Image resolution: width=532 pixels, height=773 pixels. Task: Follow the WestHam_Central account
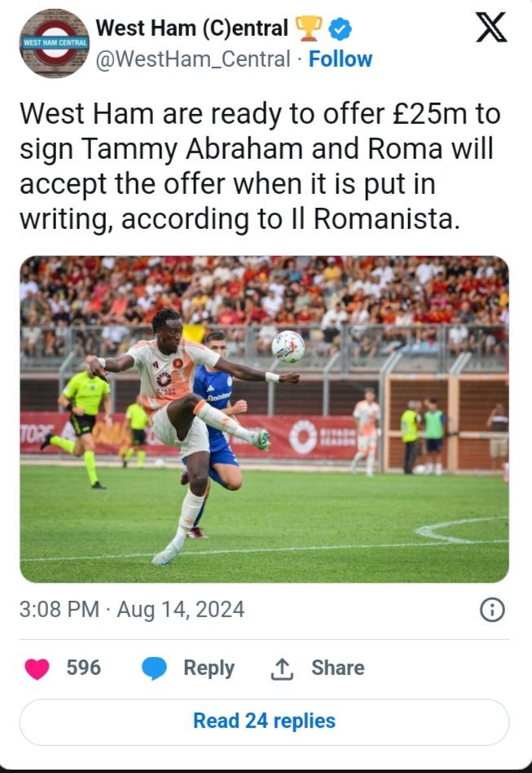(340, 60)
